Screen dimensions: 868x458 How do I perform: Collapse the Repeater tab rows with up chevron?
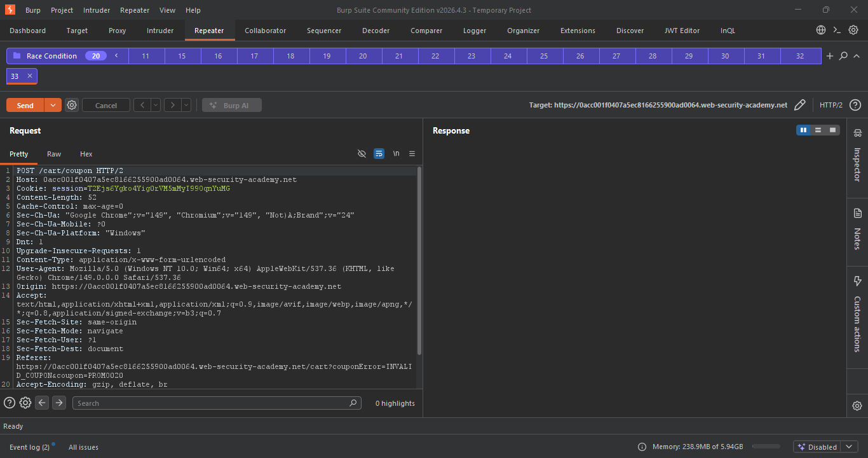[857, 56]
